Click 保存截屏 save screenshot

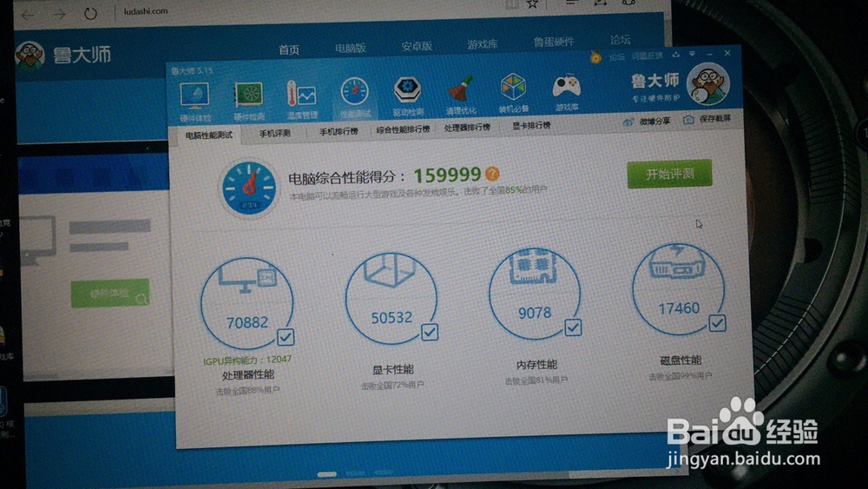click(x=707, y=119)
